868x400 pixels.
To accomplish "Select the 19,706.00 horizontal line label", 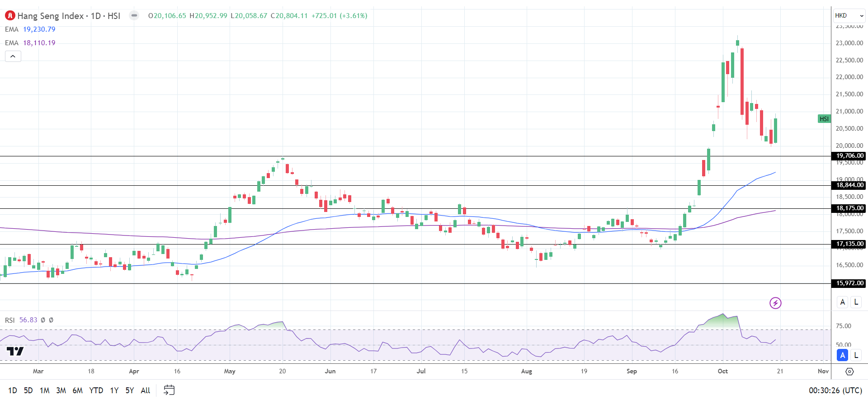I will [x=849, y=156].
